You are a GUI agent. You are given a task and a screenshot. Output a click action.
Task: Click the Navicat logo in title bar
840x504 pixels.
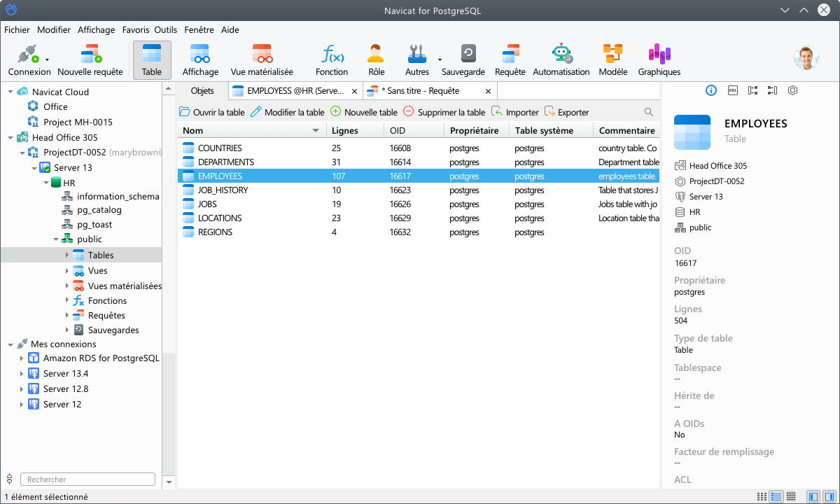11,10
